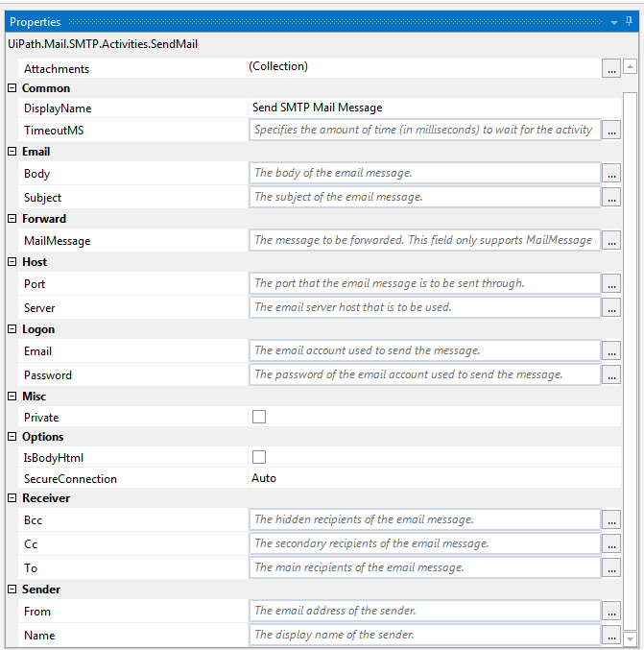Click the Server input field
Screen dimensions: 644x650
tap(425, 307)
